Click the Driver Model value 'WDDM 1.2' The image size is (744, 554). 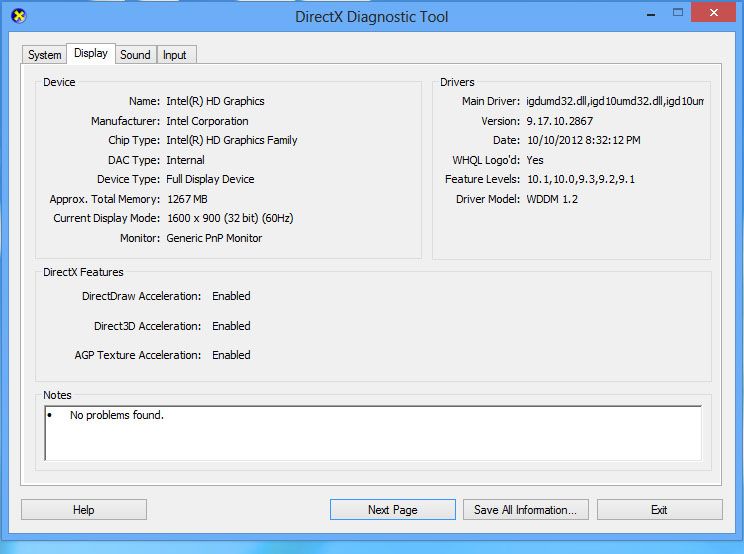point(552,199)
